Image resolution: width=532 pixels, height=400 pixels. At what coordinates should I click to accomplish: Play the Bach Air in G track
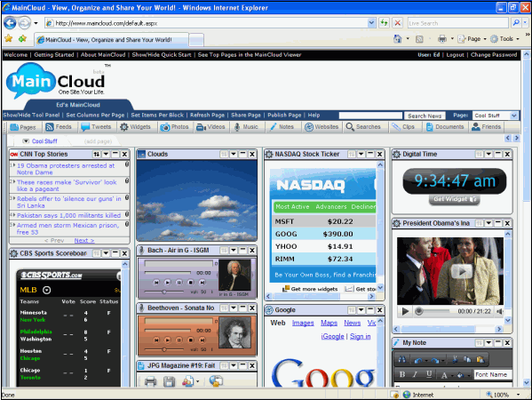(168, 282)
